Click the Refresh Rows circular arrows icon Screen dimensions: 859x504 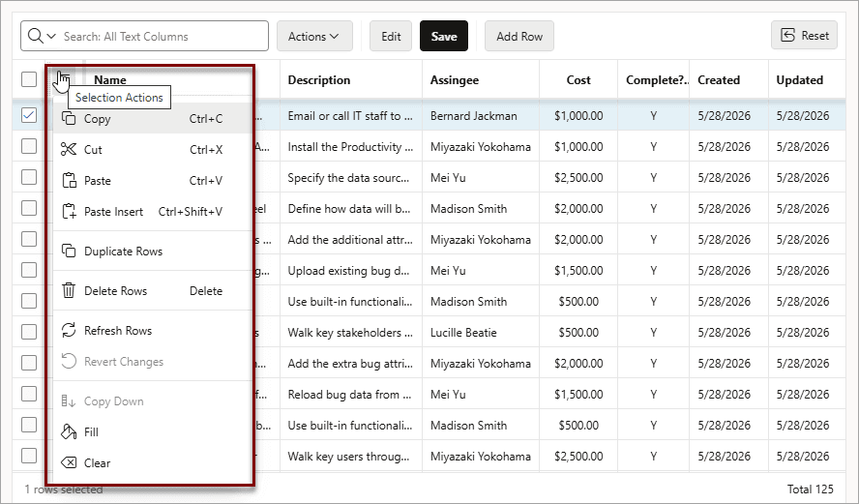(x=69, y=330)
